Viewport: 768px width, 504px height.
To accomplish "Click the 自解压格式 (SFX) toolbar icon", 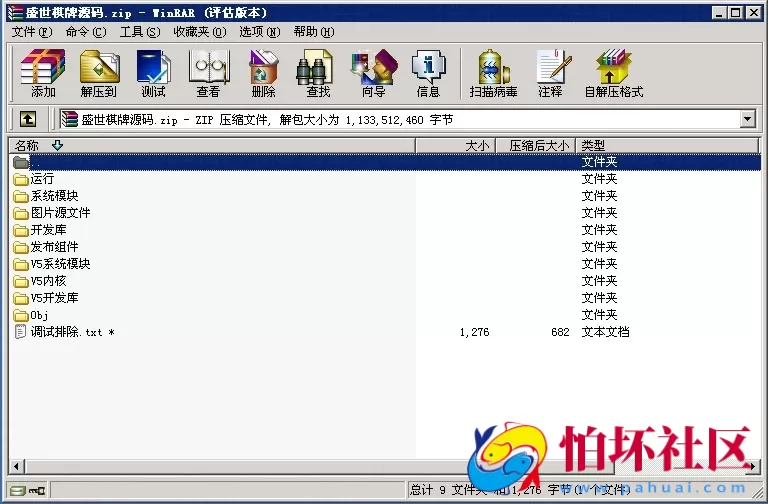I will [614, 73].
